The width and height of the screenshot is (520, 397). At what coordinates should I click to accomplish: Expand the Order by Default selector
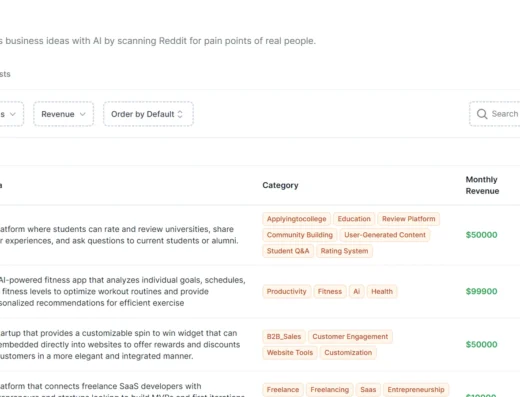(x=148, y=114)
